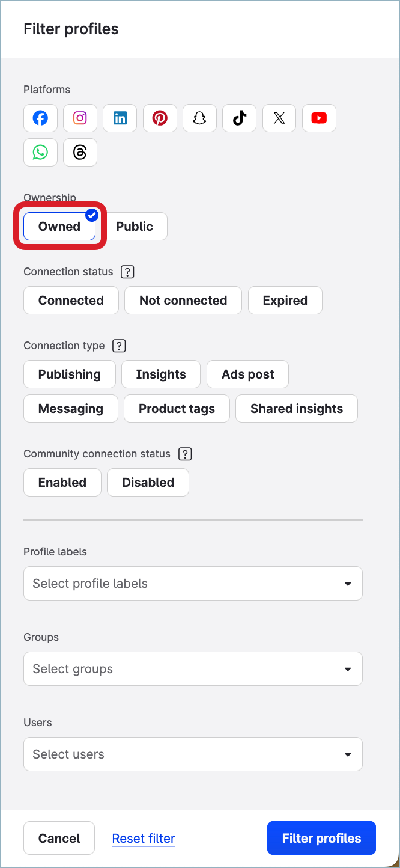This screenshot has height=868, width=400.
Task: Filter by the LinkedIn platform
Action: click(120, 118)
